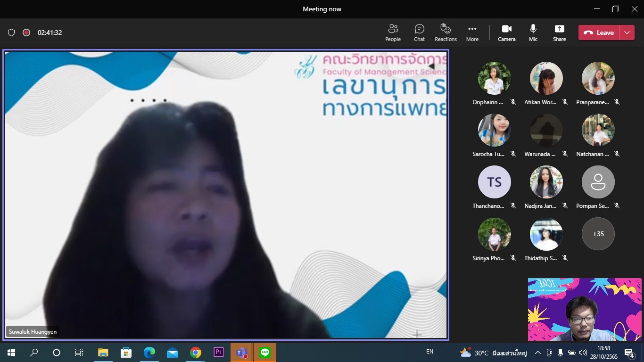Open the Reactions menu
The image size is (644, 362).
(x=446, y=33)
